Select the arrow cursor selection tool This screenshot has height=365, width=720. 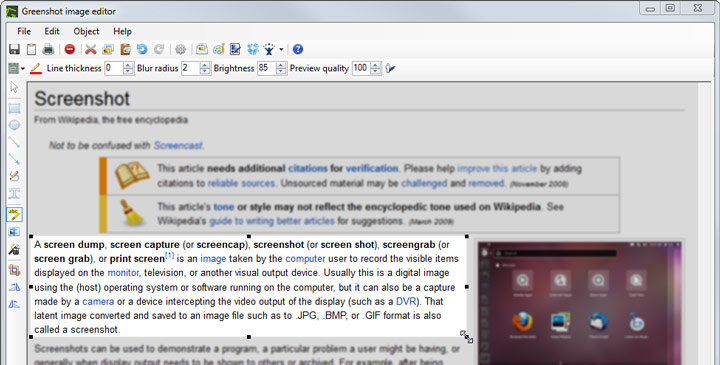tap(14, 87)
